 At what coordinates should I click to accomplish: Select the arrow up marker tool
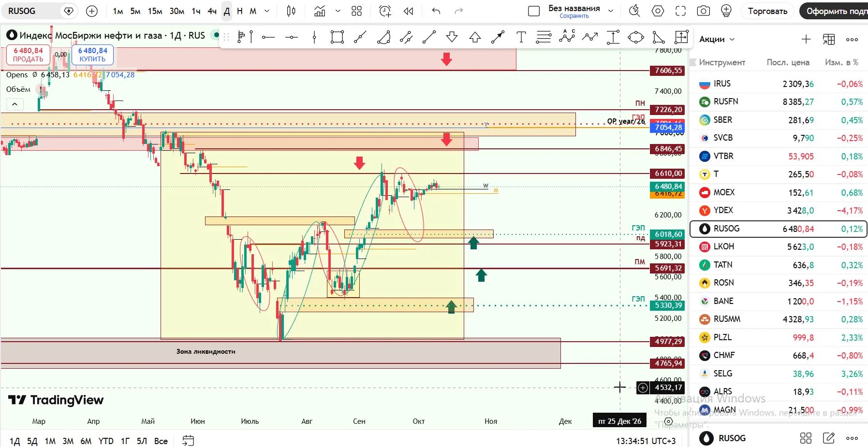coord(475,37)
